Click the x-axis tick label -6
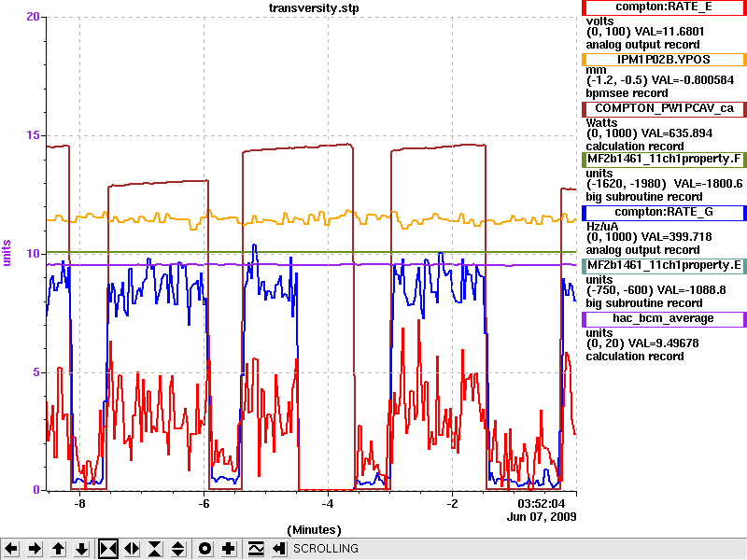This screenshot has height=560, width=747. 204,504
